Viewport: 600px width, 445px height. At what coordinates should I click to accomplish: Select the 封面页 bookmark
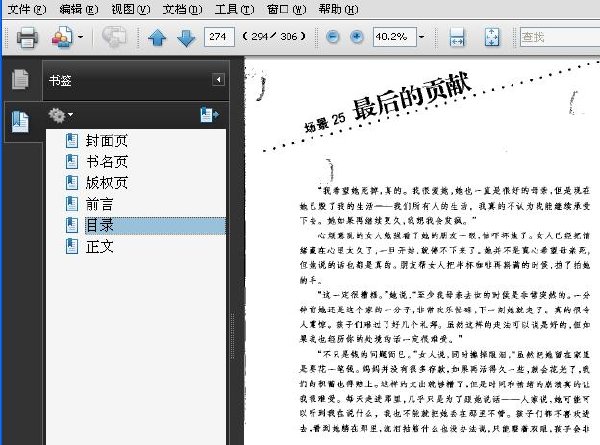click(x=106, y=141)
